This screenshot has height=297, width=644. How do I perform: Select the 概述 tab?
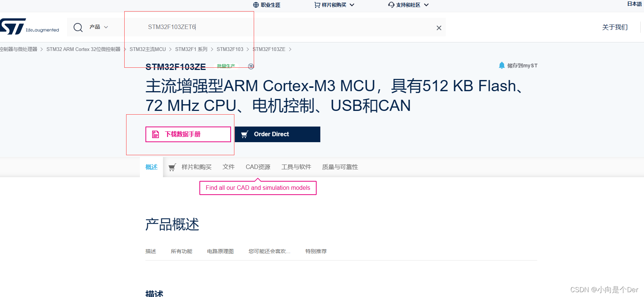(x=151, y=167)
